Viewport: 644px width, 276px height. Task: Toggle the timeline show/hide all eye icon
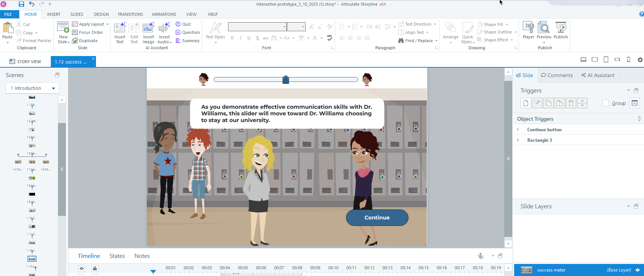[x=82, y=268]
